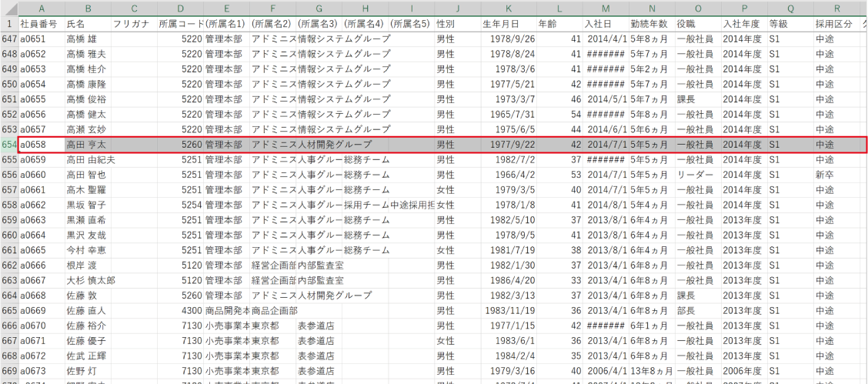
Task: Select the column D header
Action: [x=180, y=8]
